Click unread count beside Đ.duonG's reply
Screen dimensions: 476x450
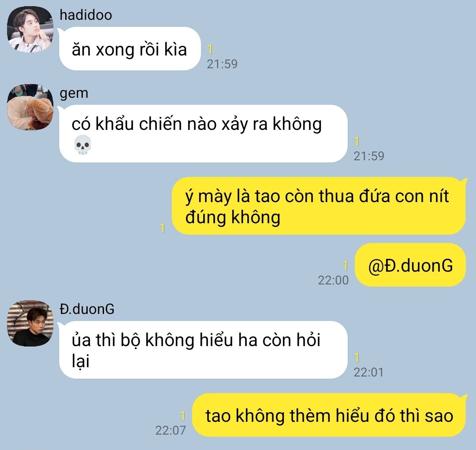point(357,358)
